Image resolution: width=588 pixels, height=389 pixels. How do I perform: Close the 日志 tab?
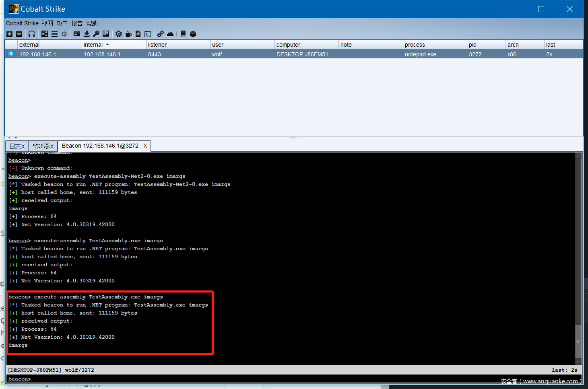[x=23, y=146]
